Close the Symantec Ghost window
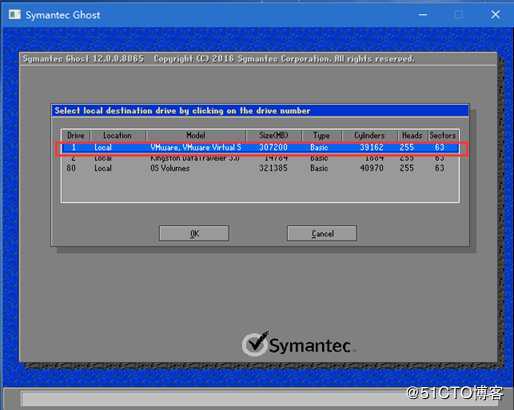 point(495,14)
